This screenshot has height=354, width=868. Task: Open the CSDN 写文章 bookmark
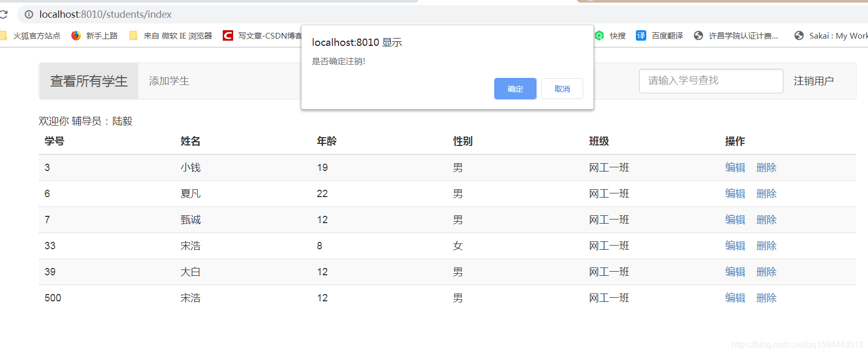(x=262, y=35)
